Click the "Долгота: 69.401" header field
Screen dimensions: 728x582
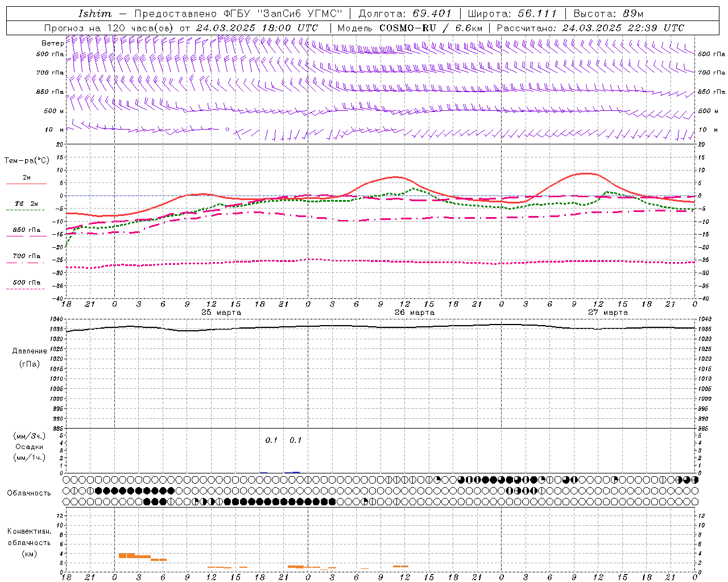[x=405, y=14]
